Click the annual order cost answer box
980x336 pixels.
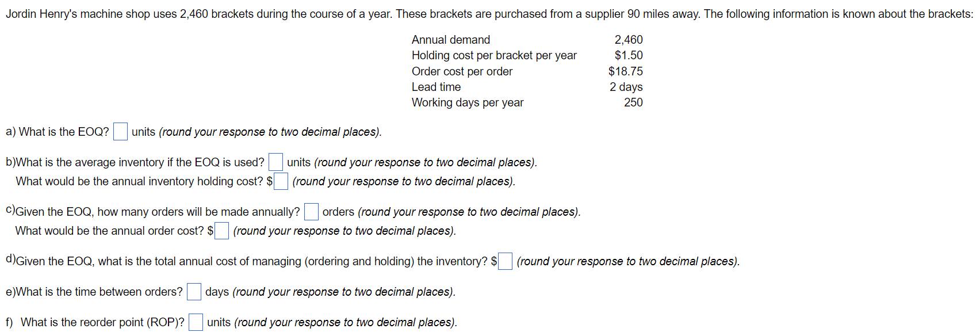coord(221,231)
